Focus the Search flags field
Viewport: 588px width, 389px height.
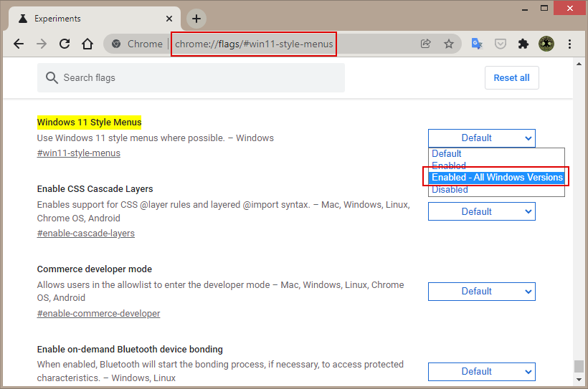(x=191, y=77)
